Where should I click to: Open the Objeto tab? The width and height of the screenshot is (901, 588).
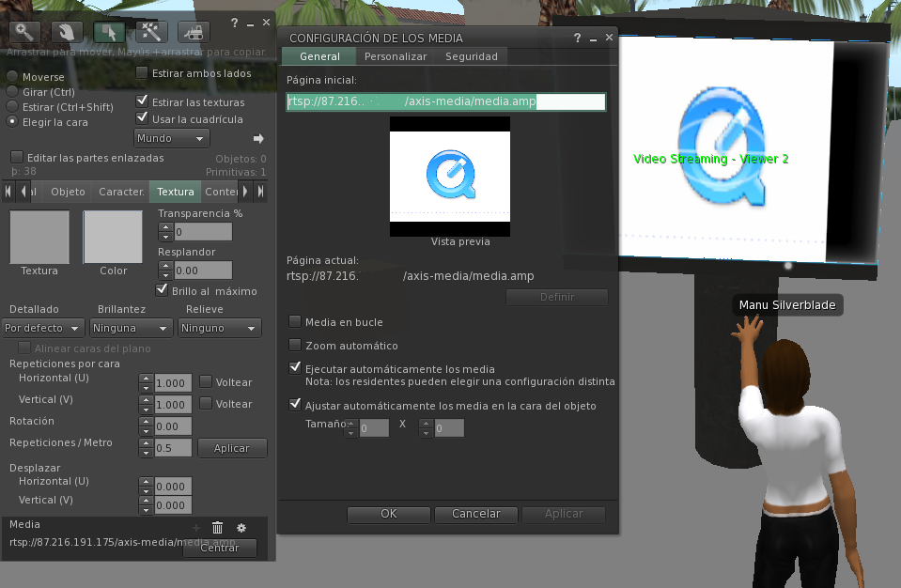[68, 192]
